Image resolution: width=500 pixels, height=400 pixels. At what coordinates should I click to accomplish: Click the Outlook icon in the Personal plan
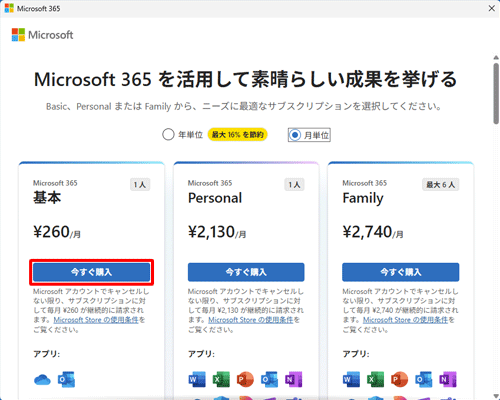coord(269,379)
